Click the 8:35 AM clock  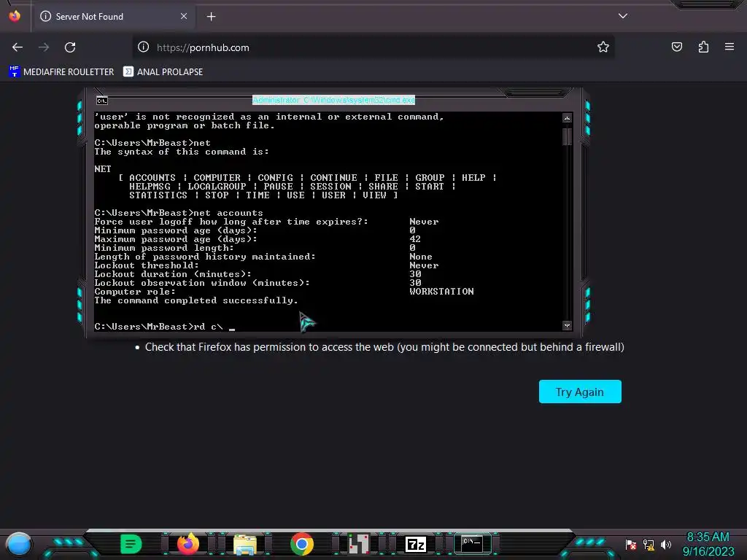point(708,537)
